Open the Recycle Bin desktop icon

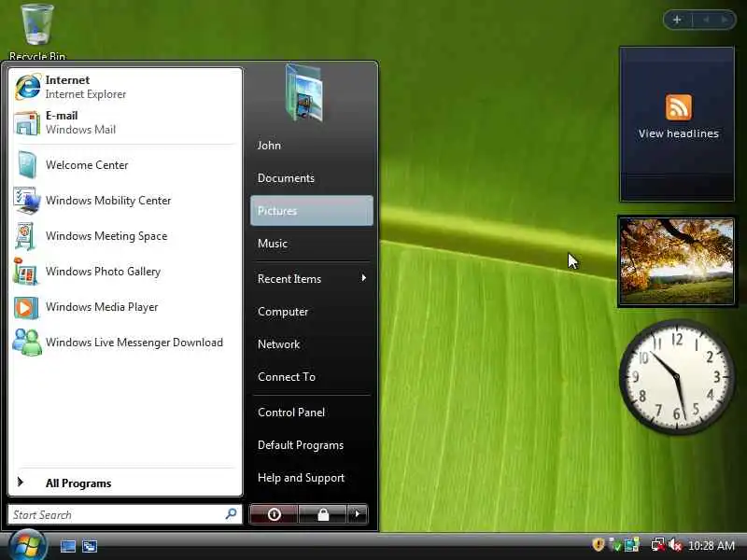(x=36, y=31)
